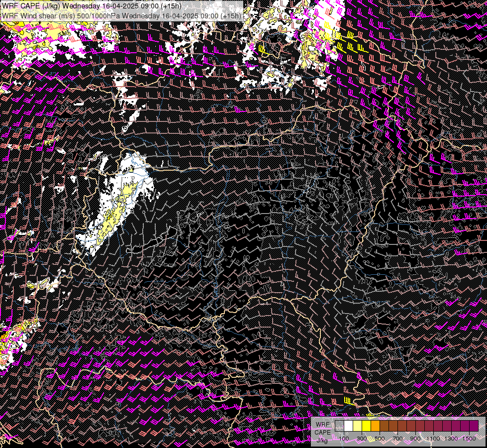Screen dimensions: 487x448
Task: Click the WRF label in legend
Action: [323, 425]
